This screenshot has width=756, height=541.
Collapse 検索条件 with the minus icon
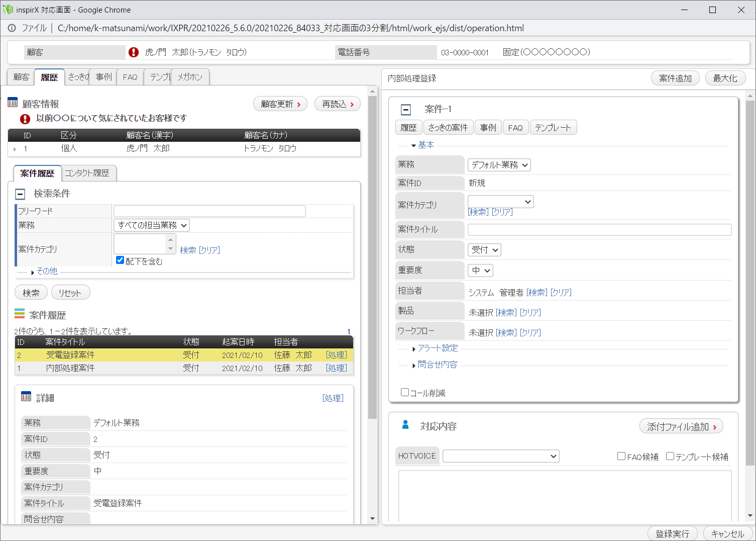(x=20, y=194)
